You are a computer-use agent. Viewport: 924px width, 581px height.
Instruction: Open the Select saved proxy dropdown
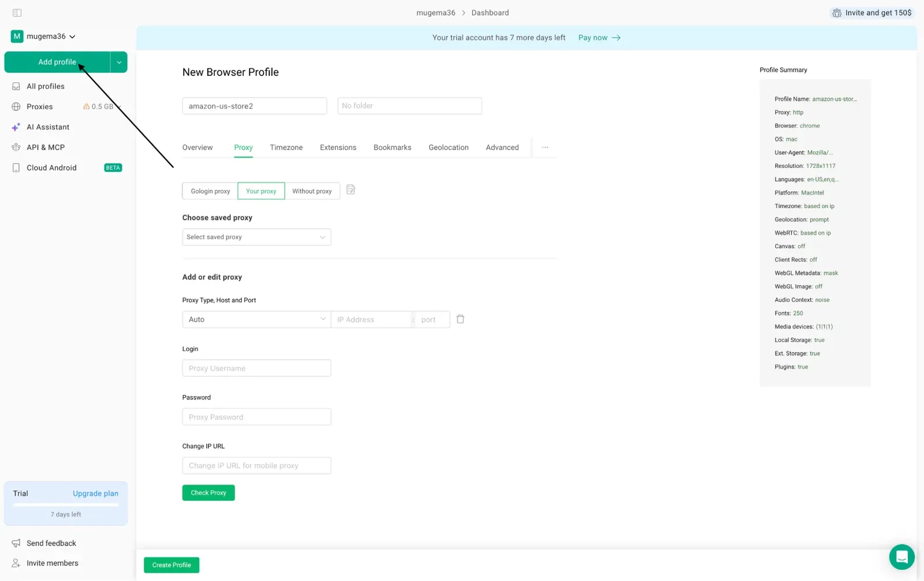point(256,237)
